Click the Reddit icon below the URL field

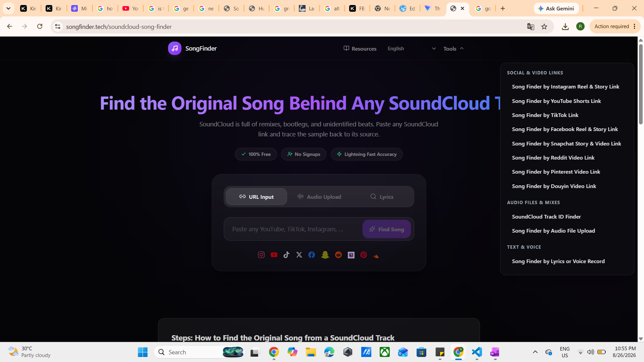point(338,255)
